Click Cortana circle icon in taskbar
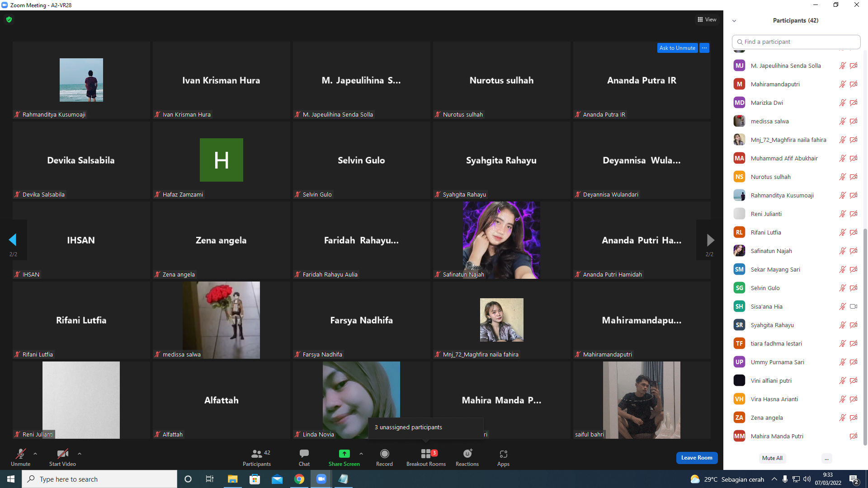868x488 pixels. point(188,479)
